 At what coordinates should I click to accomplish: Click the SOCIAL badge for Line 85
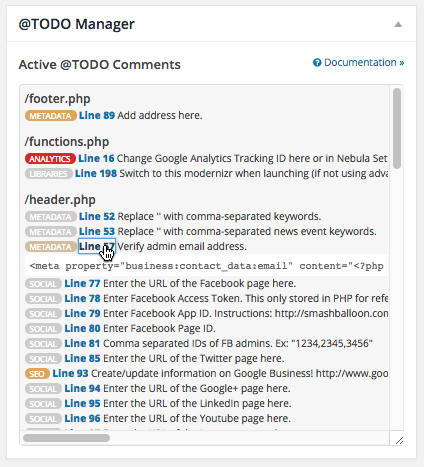[43, 359]
